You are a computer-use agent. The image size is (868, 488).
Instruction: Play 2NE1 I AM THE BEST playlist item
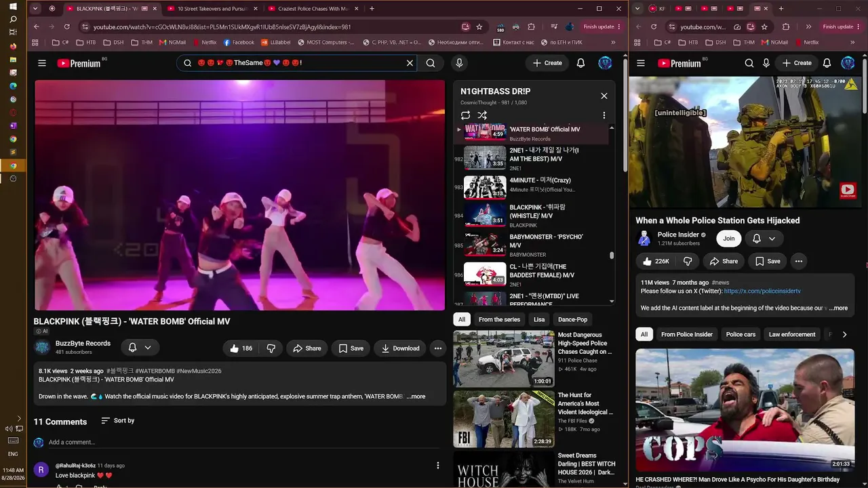click(532, 159)
